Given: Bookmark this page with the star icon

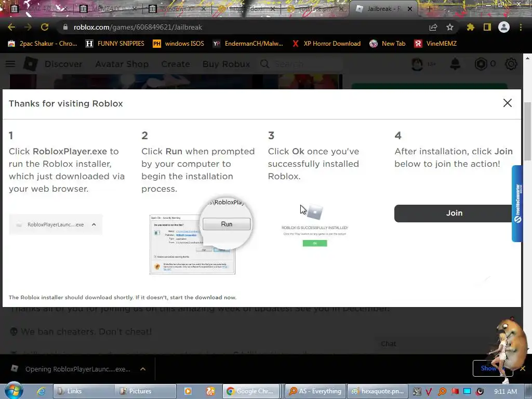Looking at the screenshot, I should [x=450, y=27].
